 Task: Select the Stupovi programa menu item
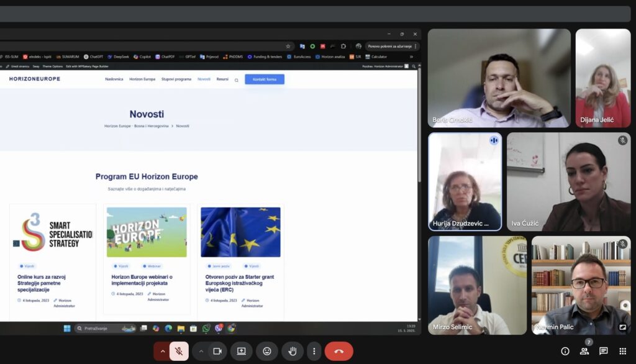pos(176,80)
